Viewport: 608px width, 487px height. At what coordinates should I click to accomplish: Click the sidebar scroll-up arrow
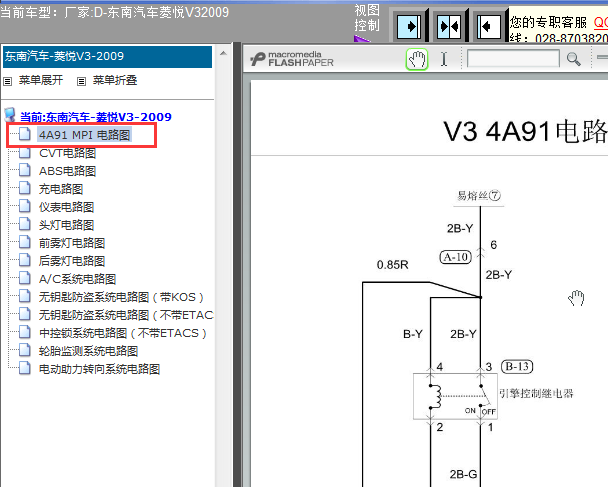[223, 53]
